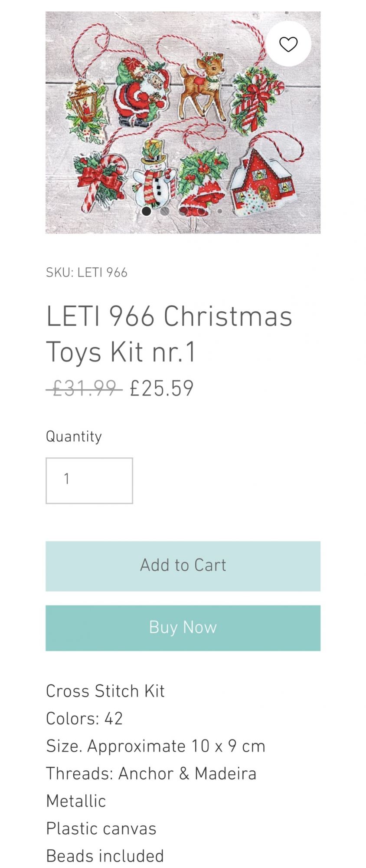Show the fourth carousel image dot
Viewport: 366px width, 868px height.
point(202,211)
